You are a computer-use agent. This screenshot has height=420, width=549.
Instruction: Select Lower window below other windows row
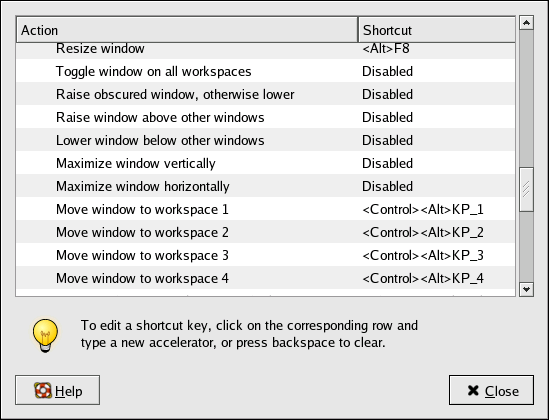[x=265, y=140]
